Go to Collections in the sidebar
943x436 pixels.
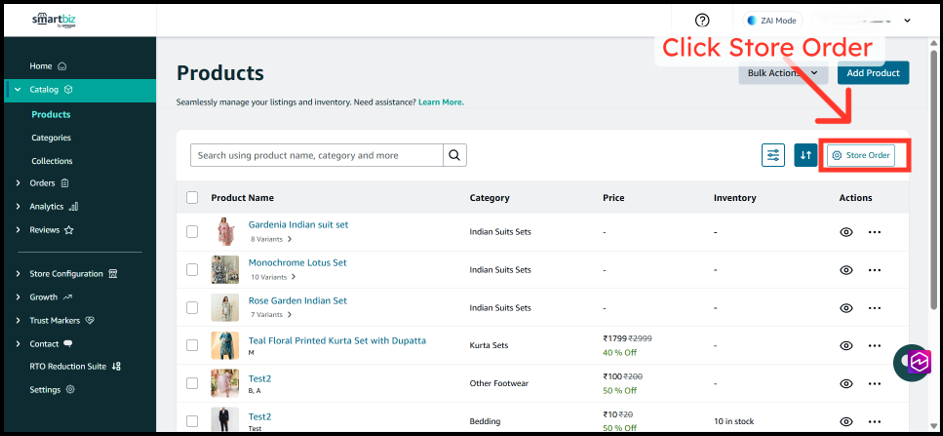pyautogui.click(x=52, y=161)
